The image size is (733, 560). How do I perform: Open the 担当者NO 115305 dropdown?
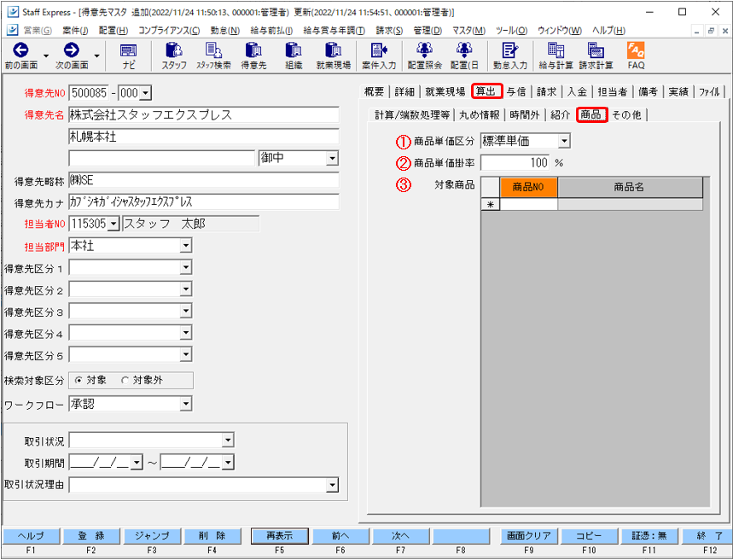click(x=113, y=225)
